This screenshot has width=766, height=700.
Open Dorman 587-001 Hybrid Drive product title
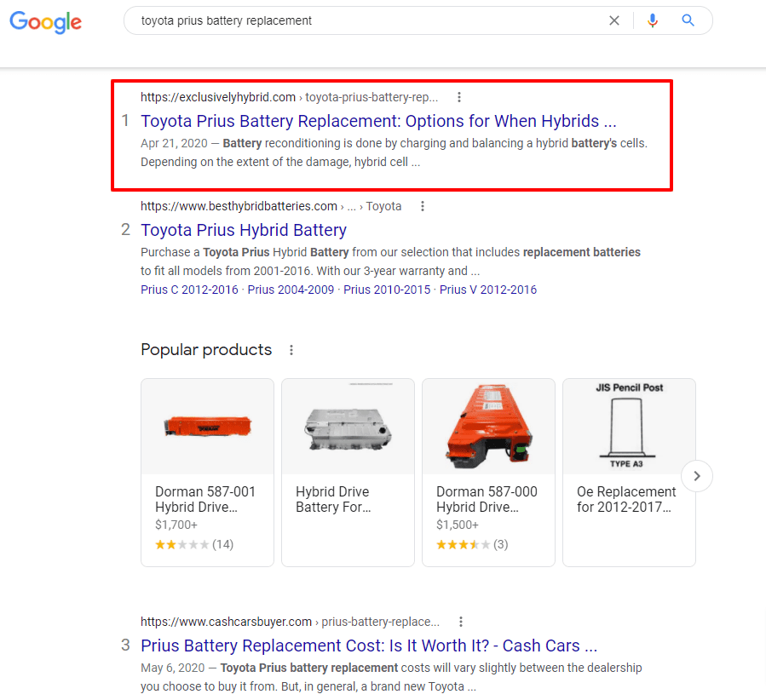point(205,499)
